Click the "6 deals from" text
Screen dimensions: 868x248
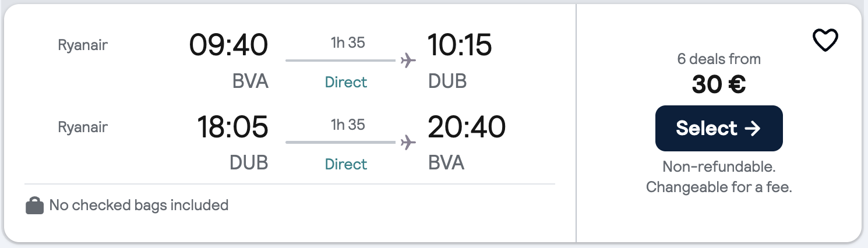pos(718,59)
